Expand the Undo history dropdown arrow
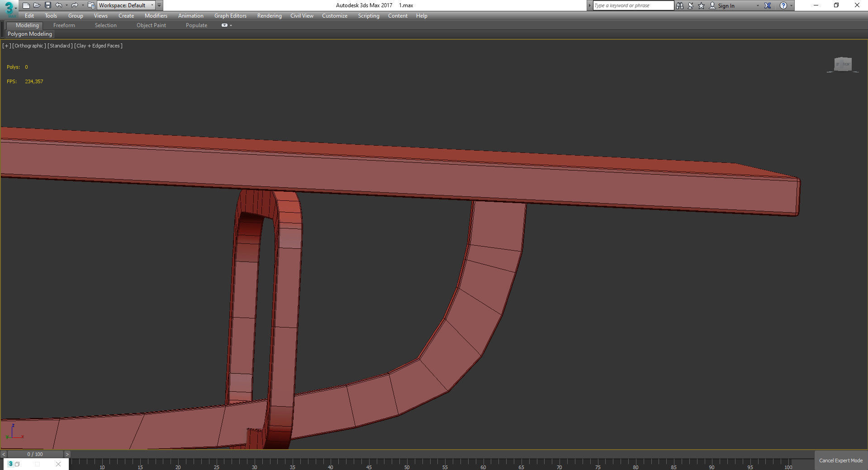This screenshot has height=470, width=868. (x=66, y=5)
